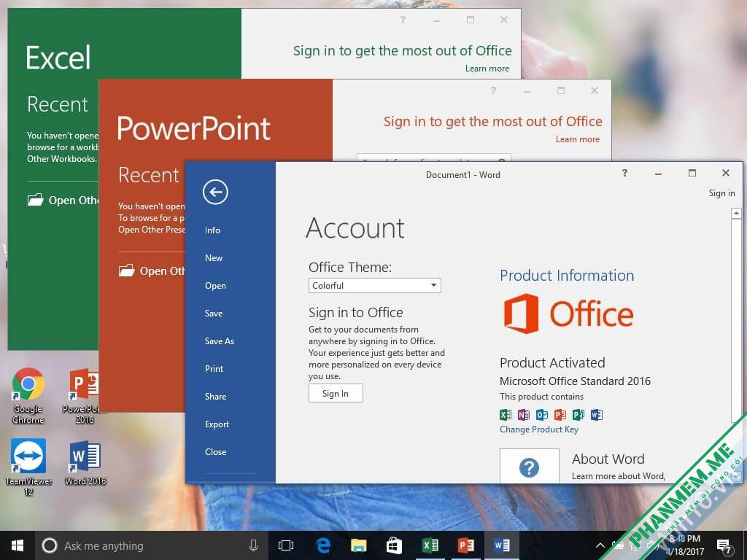The height and width of the screenshot is (560, 747).
Task: Open TeamViewer 12 desktop shortcut
Action: (x=28, y=467)
